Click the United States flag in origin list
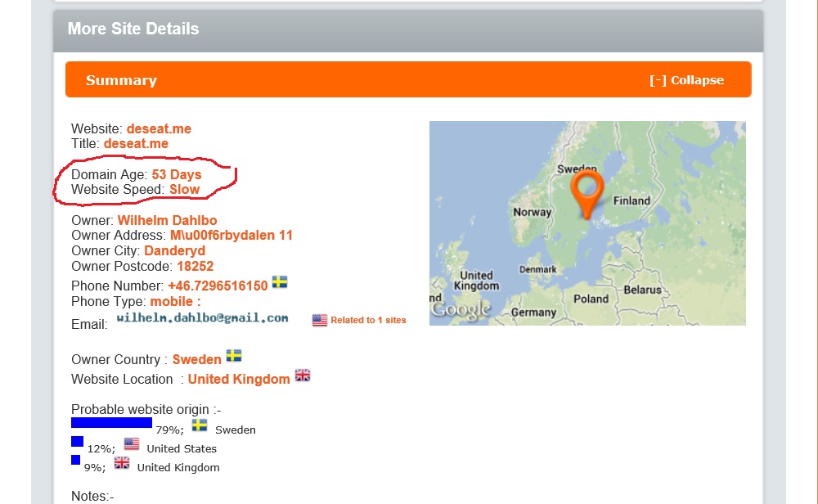The image size is (818, 504). coord(132,444)
